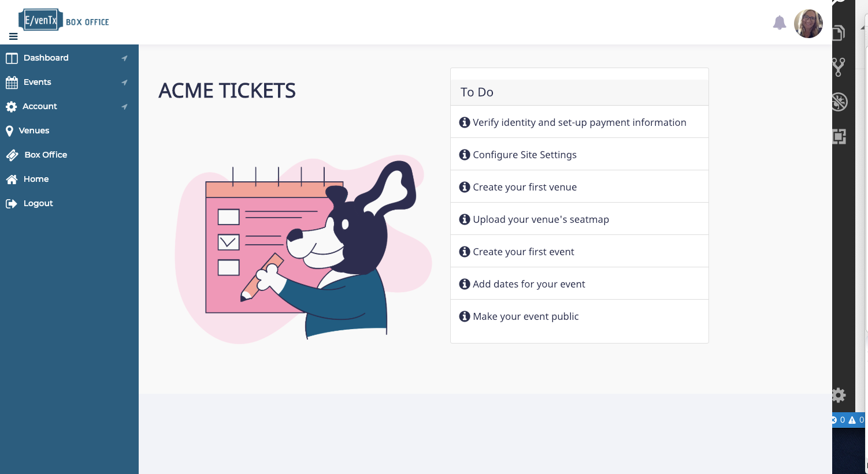Click the Create your first venue task
This screenshot has width=868, height=474.
point(524,187)
